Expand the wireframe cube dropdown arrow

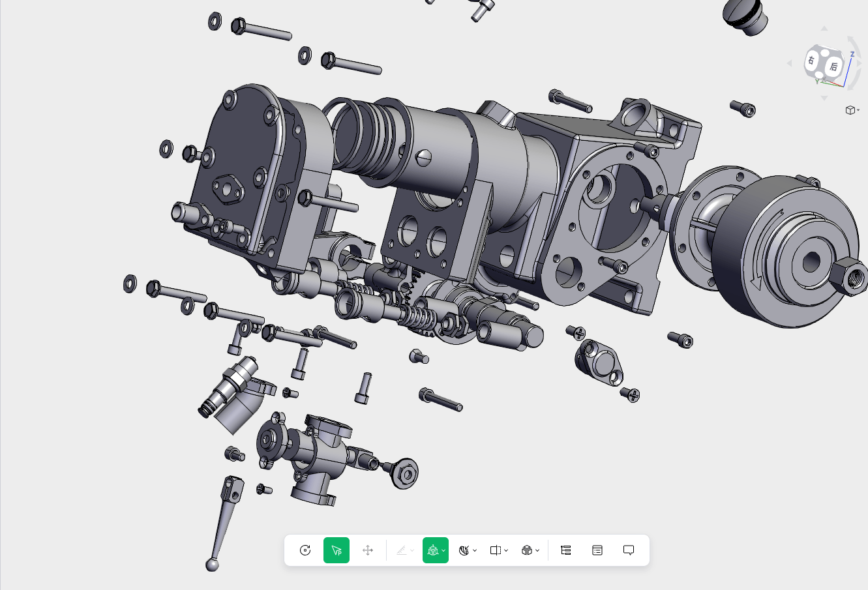pyautogui.click(x=858, y=110)
